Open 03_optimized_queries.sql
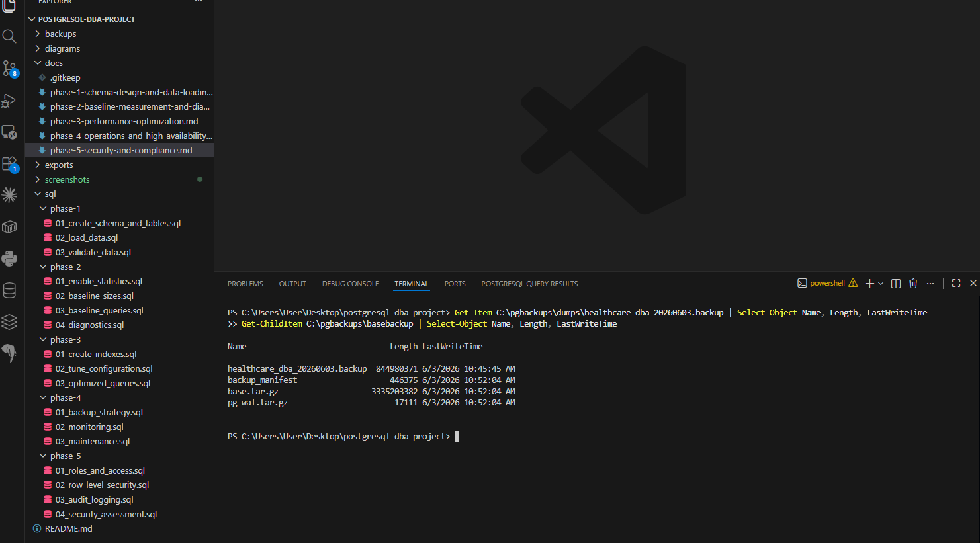 (x=119, y=383)
